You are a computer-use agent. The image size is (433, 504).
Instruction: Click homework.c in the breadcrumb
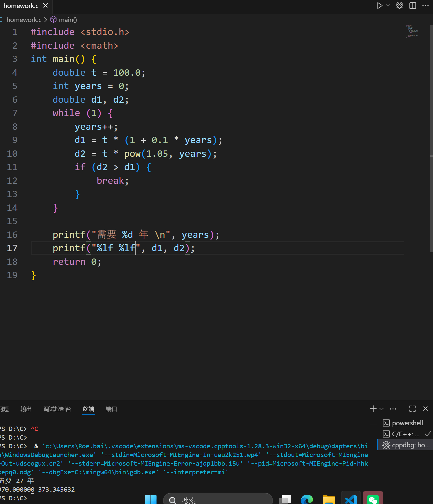click(x=24, y=20)
